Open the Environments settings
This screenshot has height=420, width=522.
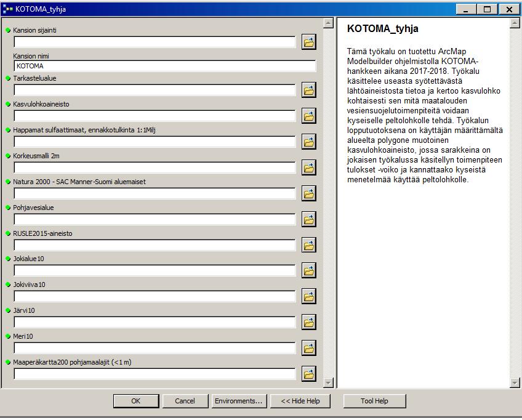tap(239, 401)
